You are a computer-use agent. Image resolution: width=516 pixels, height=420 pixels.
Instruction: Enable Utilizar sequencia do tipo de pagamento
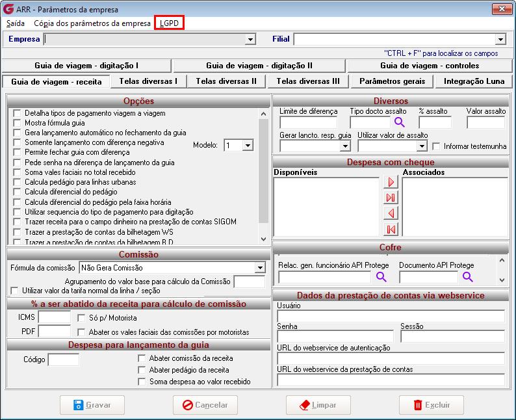point(17,212)
